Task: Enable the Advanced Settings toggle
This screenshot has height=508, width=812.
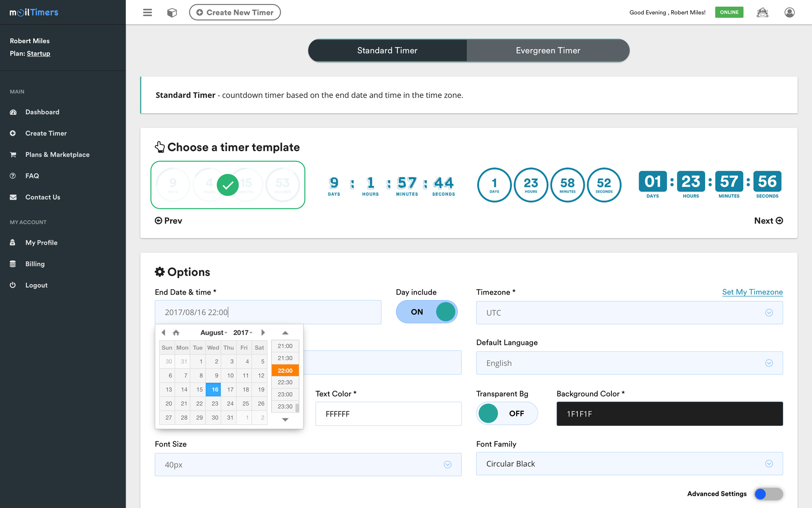Action: 768,494
